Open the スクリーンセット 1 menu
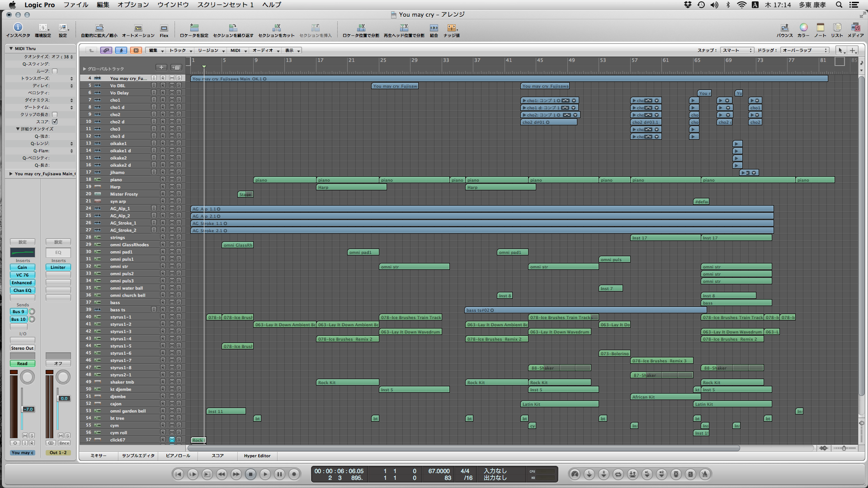 pyautogui.click(x=225, y=5)
